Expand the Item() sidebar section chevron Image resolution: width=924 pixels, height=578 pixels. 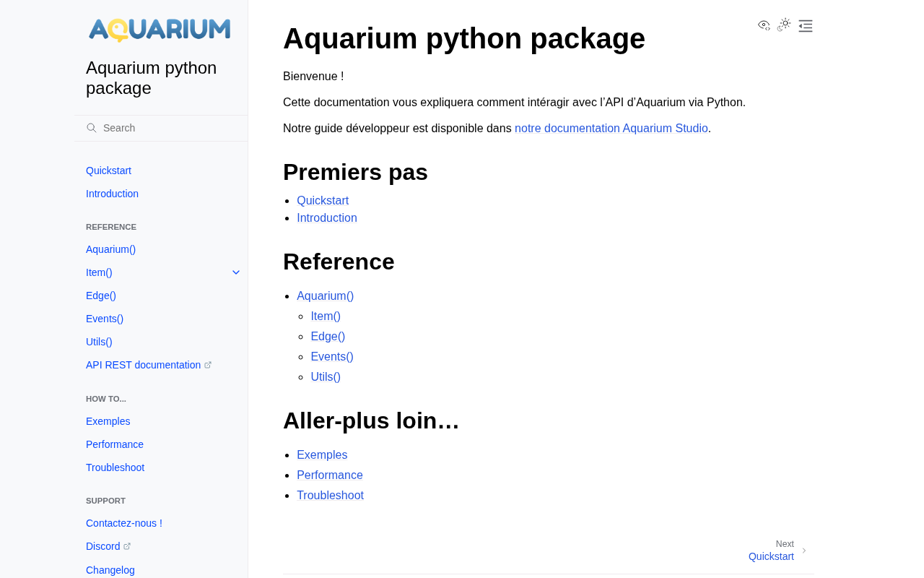pyautogui.click(x=236, y=272)
